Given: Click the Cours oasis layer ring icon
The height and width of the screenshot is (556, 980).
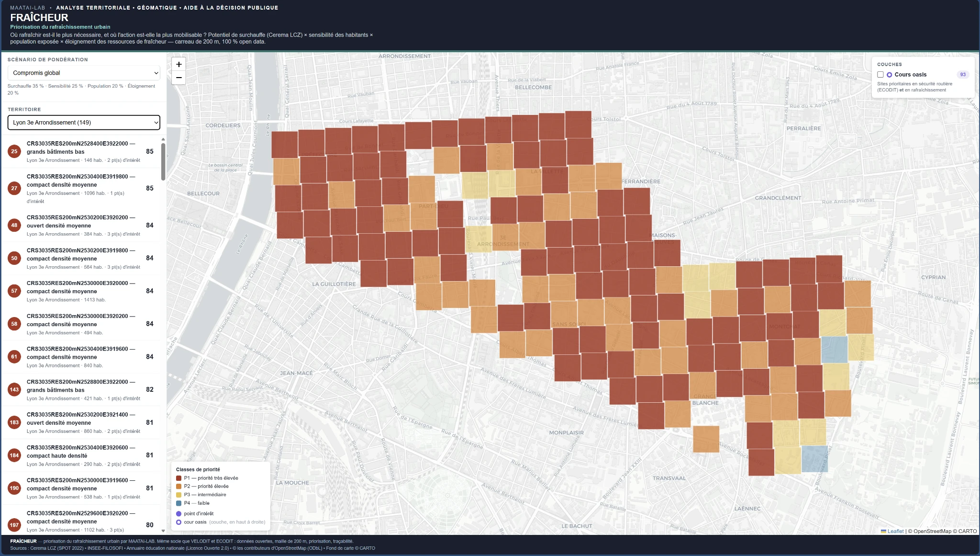Looking at the screenshot, I should (x=889, y=75).
